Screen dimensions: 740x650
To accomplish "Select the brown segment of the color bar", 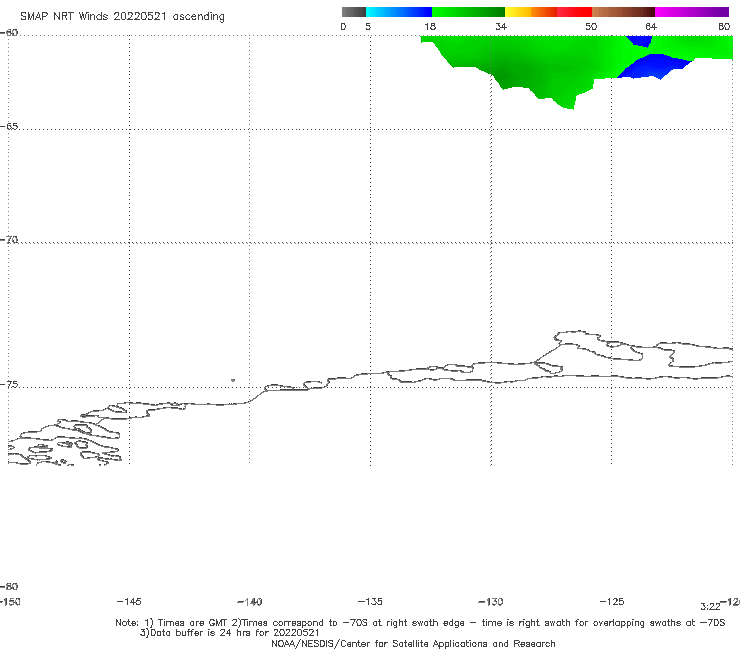I will click(x=623, y=12).
